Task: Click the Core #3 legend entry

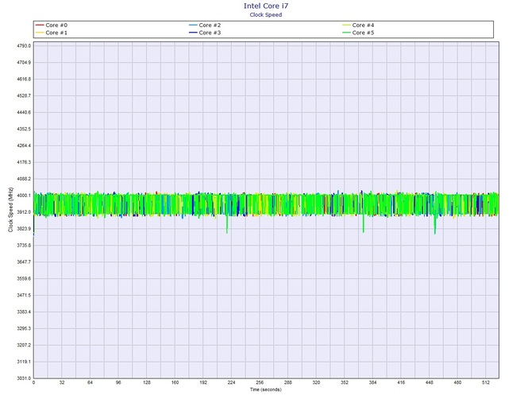Action: point(205,33)
